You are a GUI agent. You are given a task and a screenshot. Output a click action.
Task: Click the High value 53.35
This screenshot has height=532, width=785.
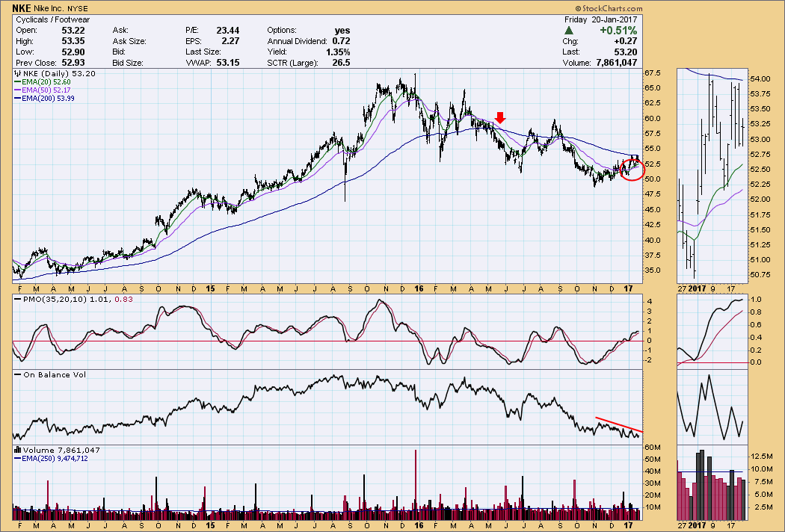73,41
